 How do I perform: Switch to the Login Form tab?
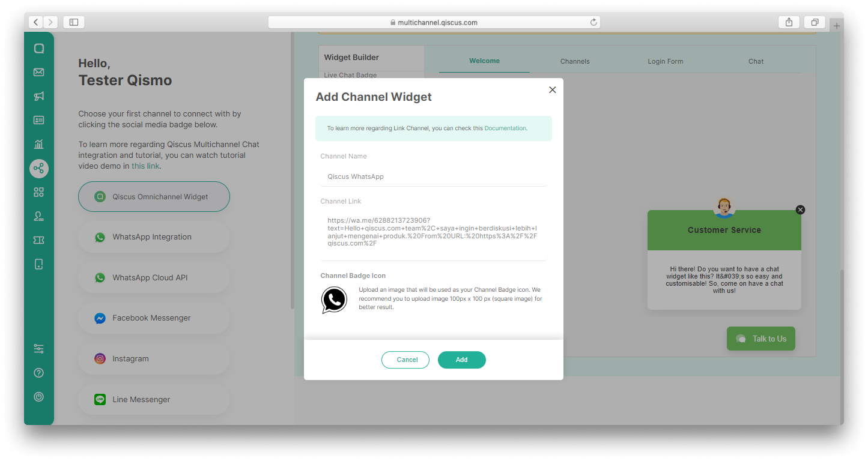coord(666,61)
